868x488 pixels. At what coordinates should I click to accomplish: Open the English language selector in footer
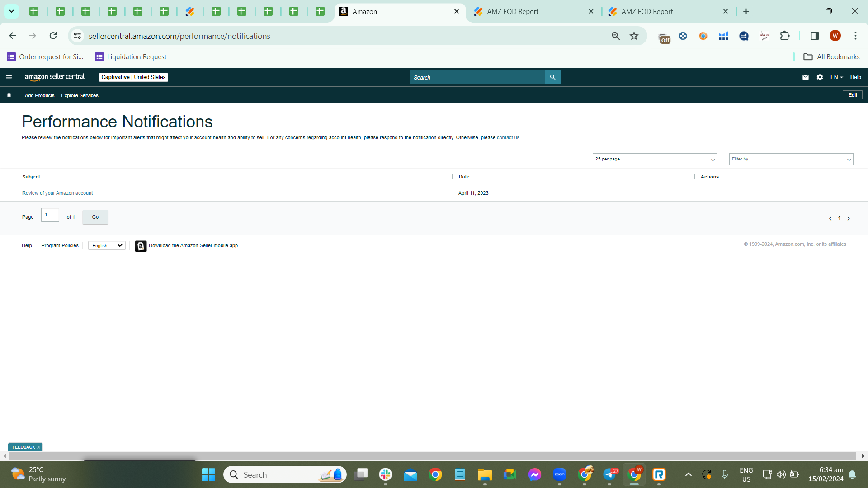[107, 246]
